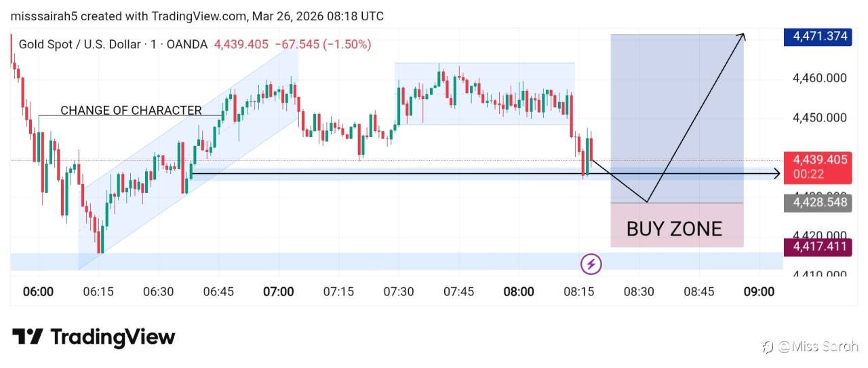868x368 pixels.
Task: Click the 4,460.000 price scale label
Action: 819,79
